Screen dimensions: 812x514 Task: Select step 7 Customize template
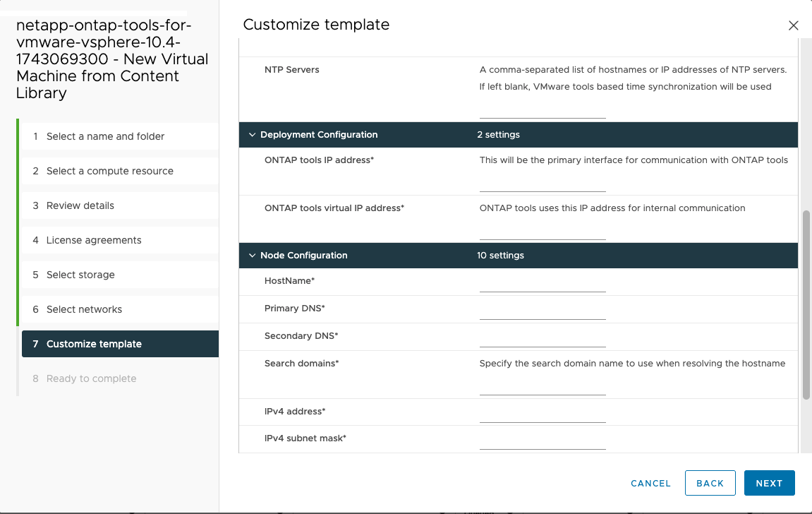pos(94,344)
